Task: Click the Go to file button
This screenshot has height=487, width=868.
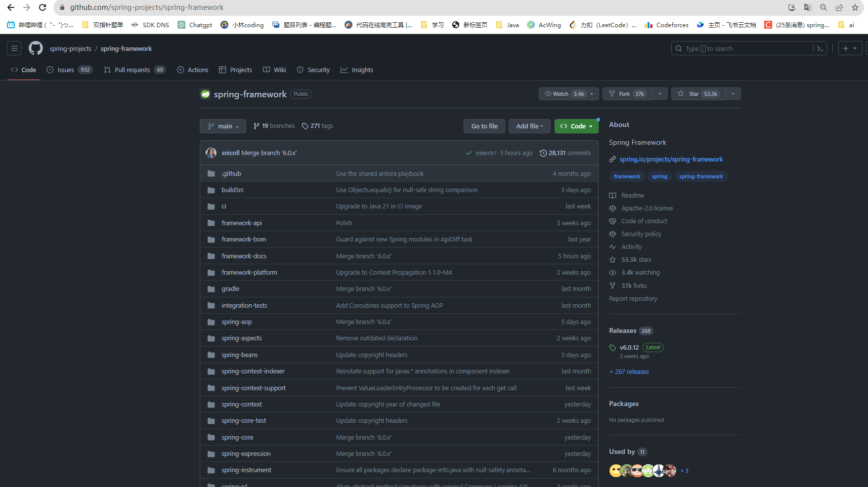Action: point(484,126)
